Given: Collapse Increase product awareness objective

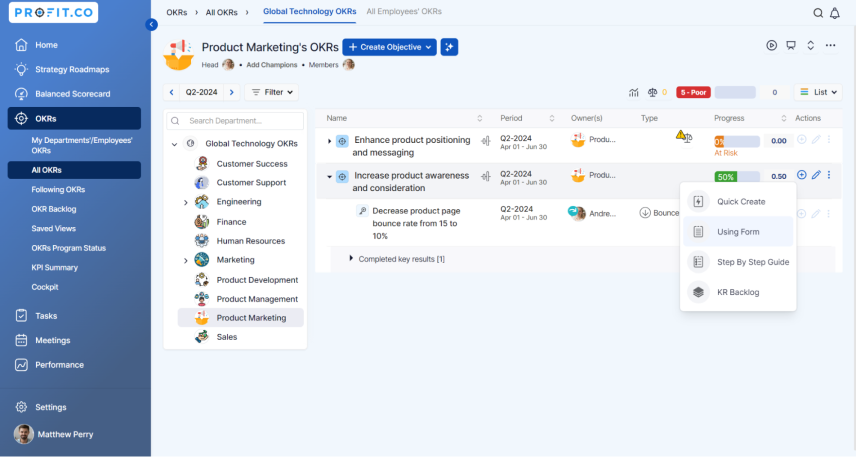Looking at the screenshot, I should [329, 176].
